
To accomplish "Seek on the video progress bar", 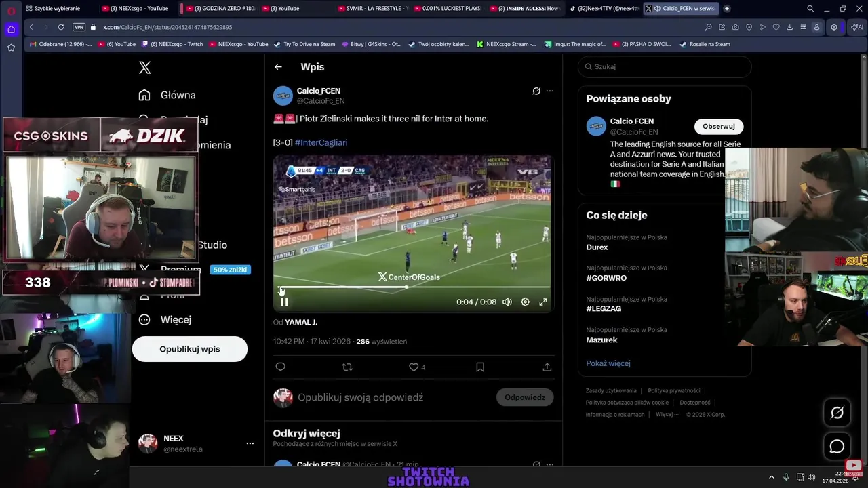I will (x=412, y=287).
